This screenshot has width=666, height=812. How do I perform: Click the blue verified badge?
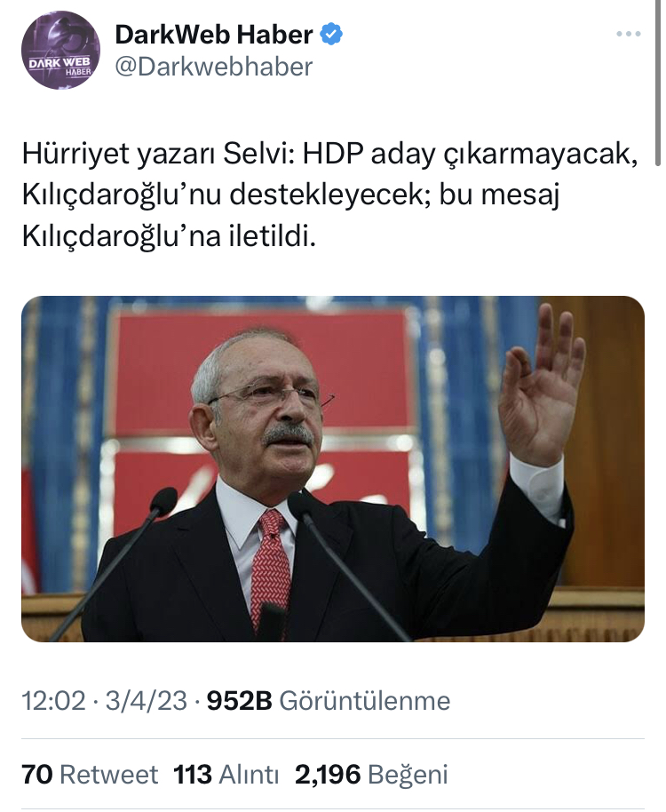pos(330,34)
